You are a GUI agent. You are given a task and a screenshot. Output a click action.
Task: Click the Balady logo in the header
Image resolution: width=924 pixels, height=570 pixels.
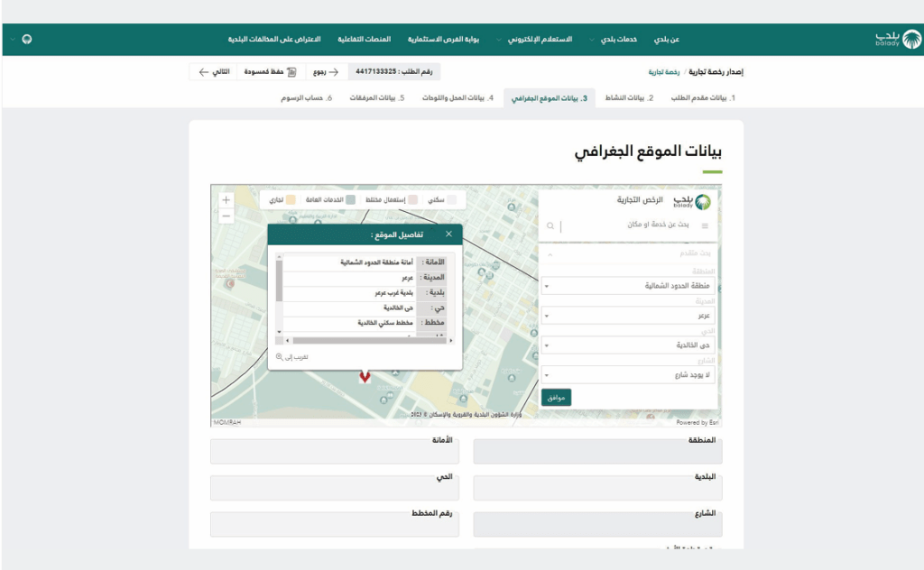tap(897, 39)
